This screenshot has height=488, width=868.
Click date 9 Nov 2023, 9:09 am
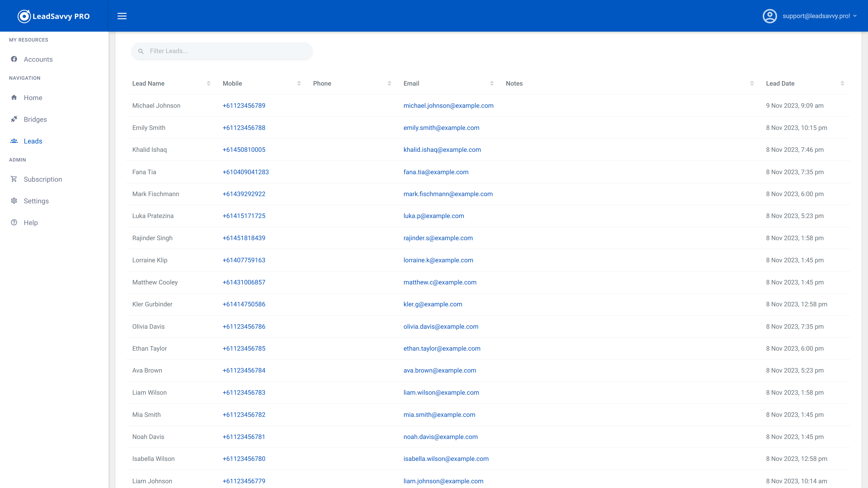(795, 106)
